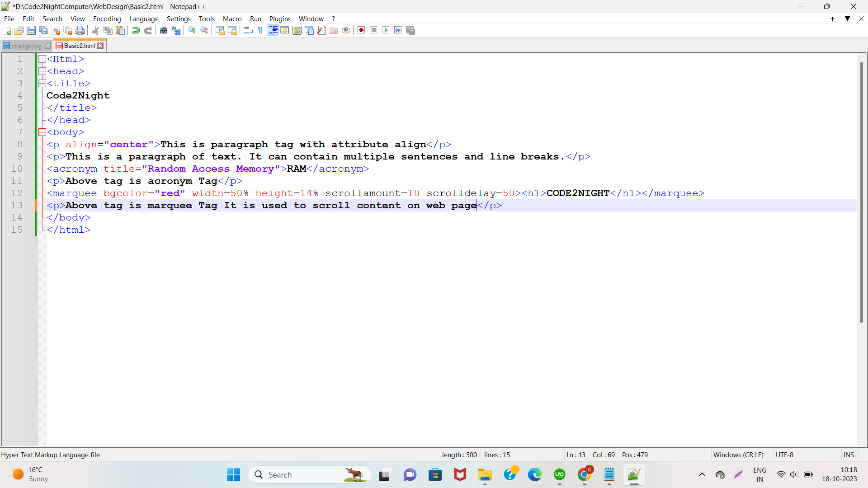Open the Function List icon
Screen dimensions: 868x488
[x=321, y=30]
